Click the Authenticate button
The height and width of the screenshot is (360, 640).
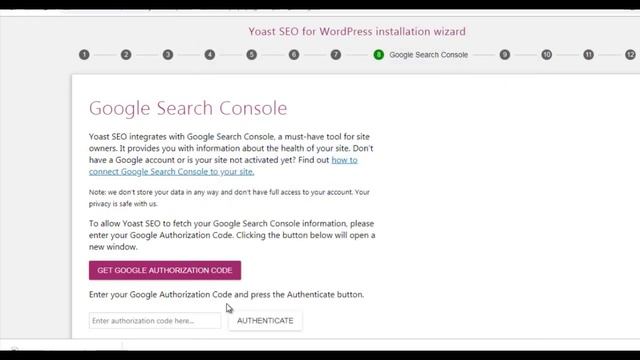click(265, 321)
